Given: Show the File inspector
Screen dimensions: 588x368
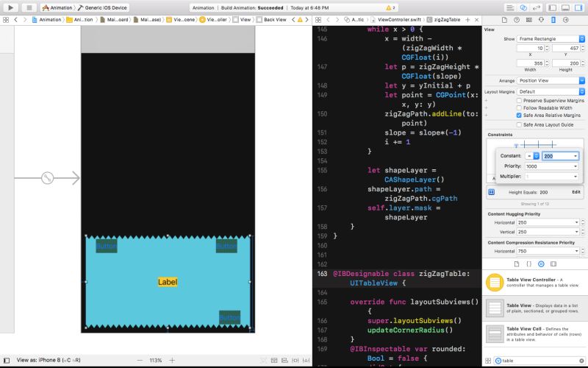Looking at the screenshot, I should point(504,20).
